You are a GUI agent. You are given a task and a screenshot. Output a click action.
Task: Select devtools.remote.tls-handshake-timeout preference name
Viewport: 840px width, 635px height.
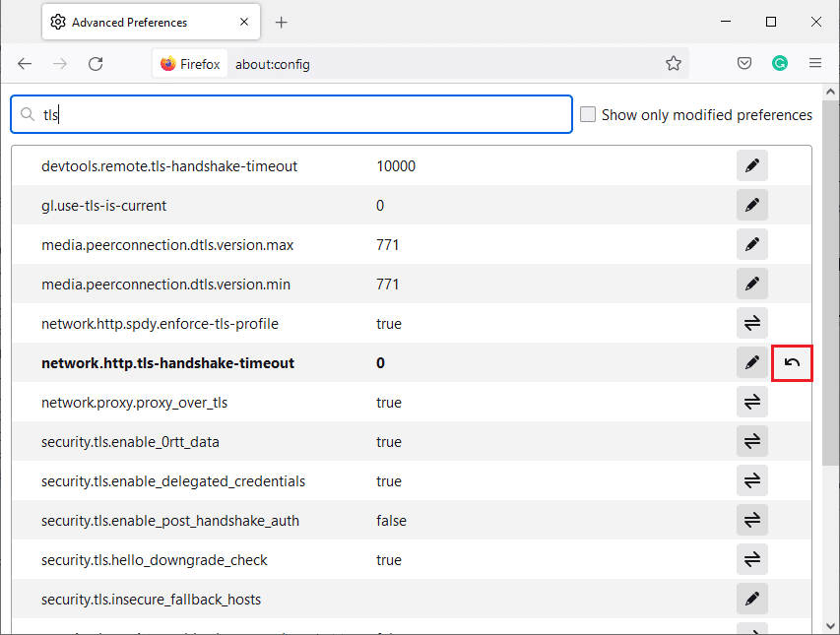(169, 166)
